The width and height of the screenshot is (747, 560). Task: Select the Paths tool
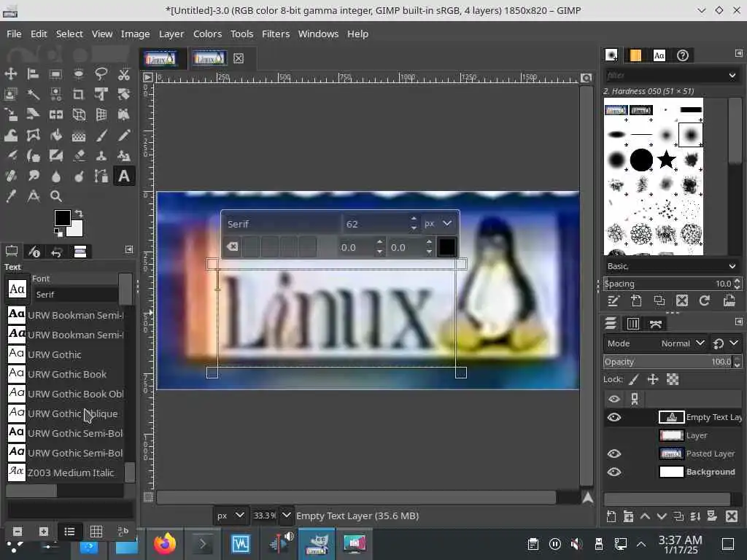101,176
